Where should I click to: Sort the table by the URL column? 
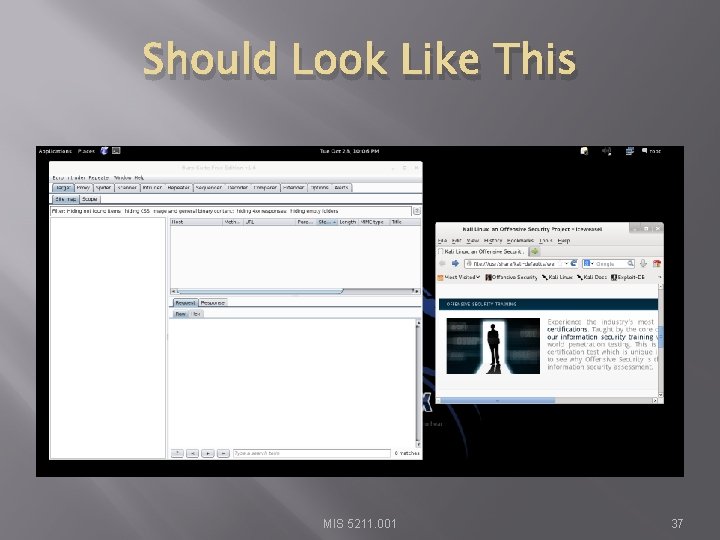(x=269, y=222)
